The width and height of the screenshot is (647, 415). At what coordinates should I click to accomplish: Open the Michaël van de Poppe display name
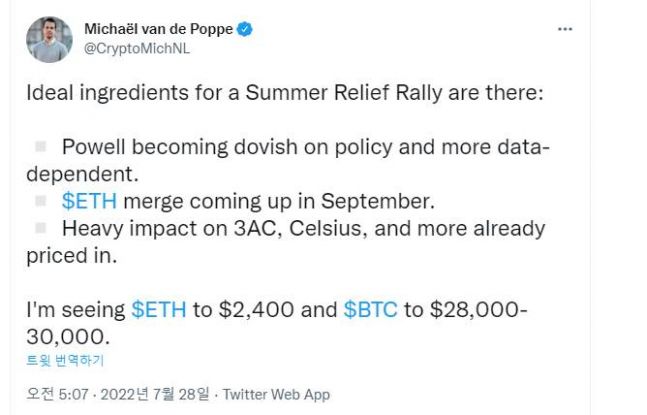156,30
